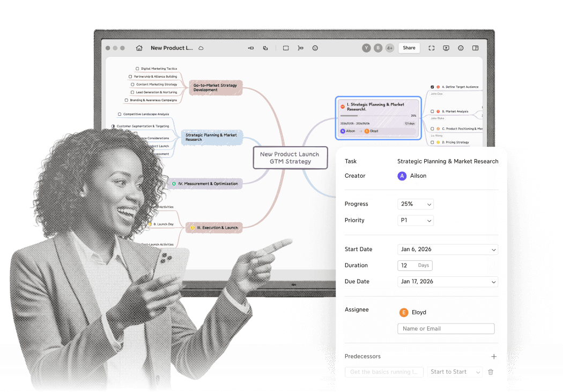The height and width of the screenshot is (392, 563).
Task: Check the Digital Marketing Tactics checkbox
Action: click(x=137, y=69)
